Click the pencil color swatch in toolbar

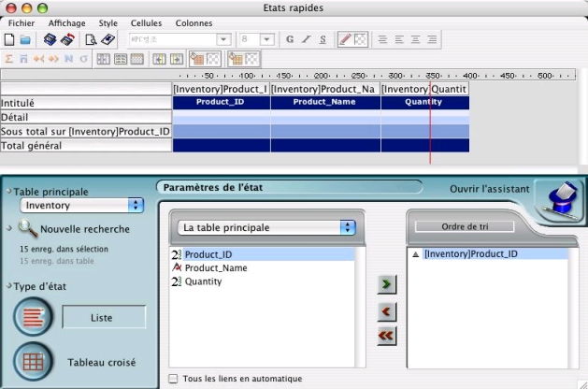(x=344, y=40)
